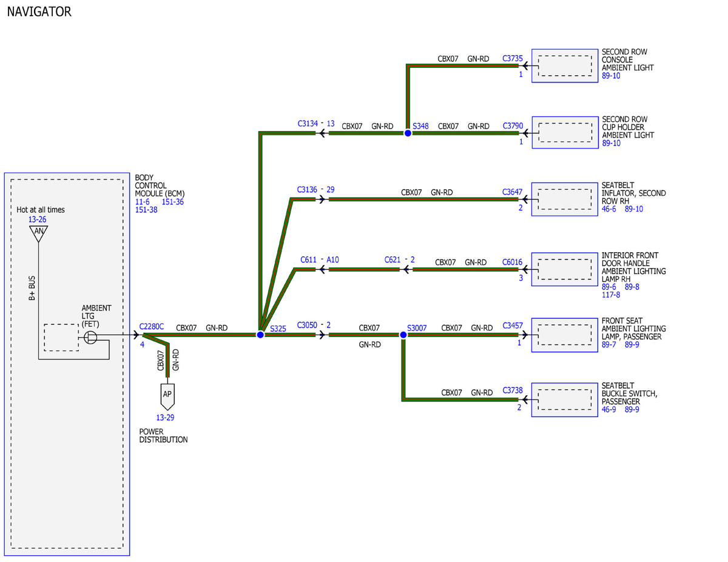Open the C3457 connector link
This screenshot has height=562, width=728.
pyautogui.click(x=513, y=326)
